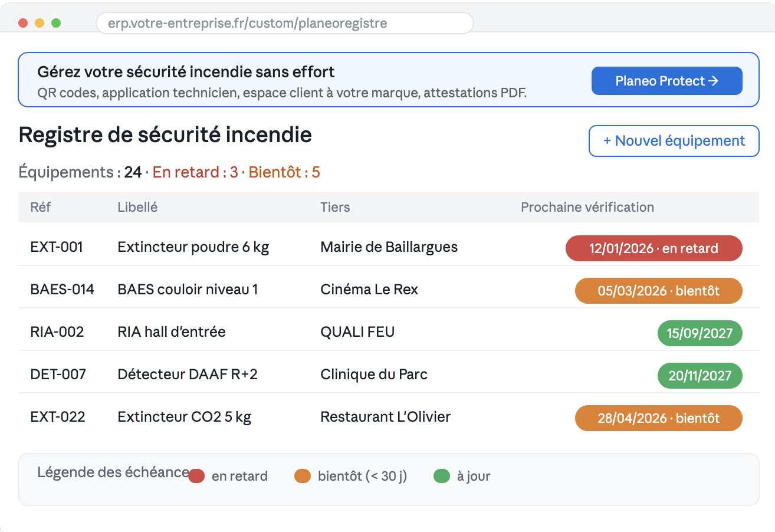775x532 pixels.
Task: Click the browser address bar
Action: [284, 23]
